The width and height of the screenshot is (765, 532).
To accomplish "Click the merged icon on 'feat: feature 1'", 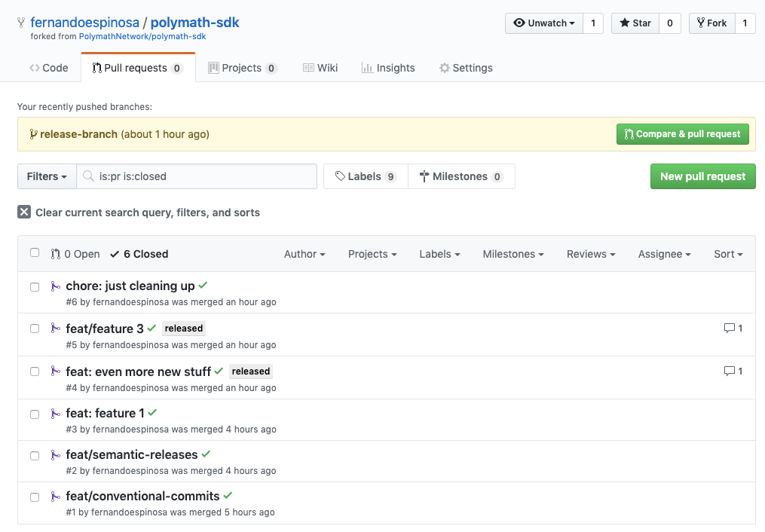I will click(x=56, y=414).
